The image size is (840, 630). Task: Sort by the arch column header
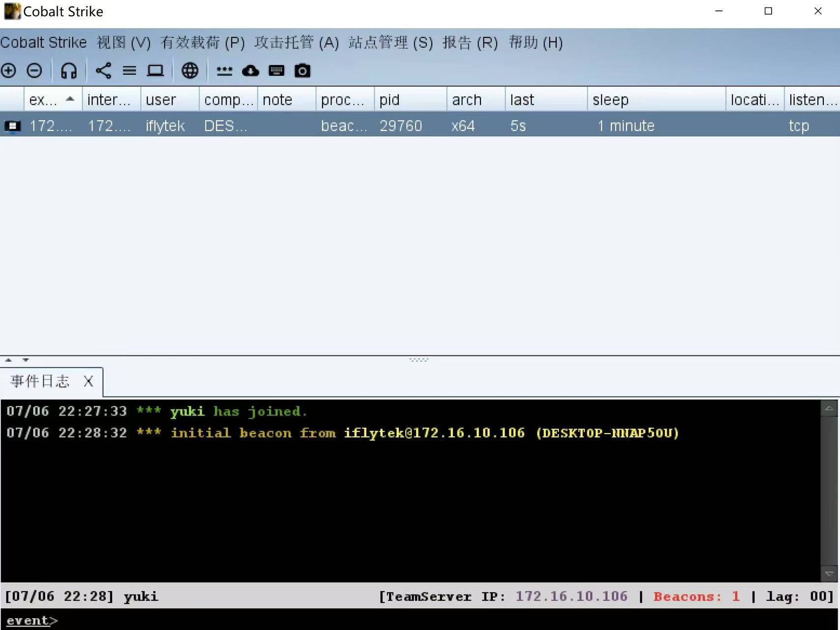click(476, 100)
